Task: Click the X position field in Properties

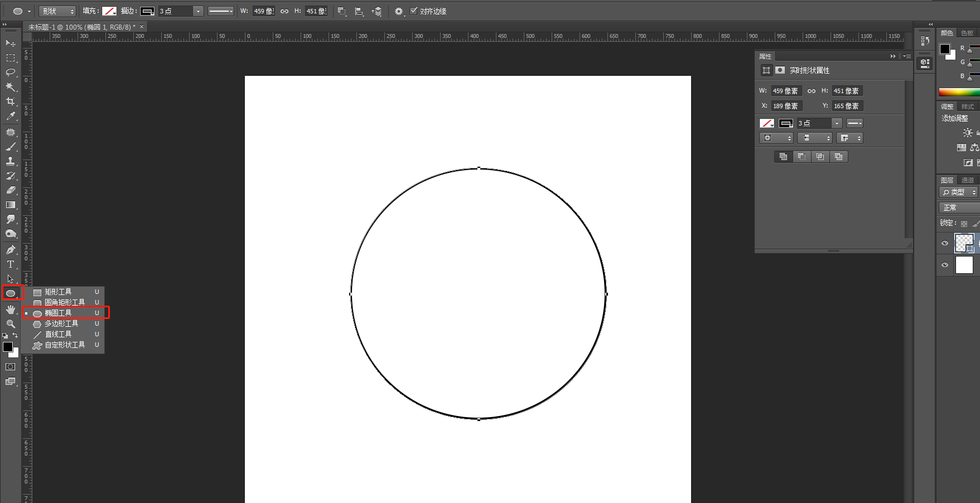Action: click(x=786, y=106)
